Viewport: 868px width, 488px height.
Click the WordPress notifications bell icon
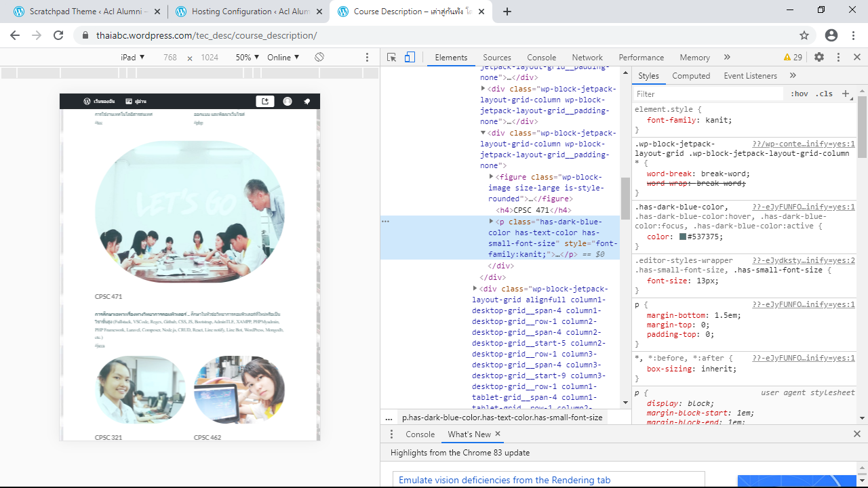[307, 102]
